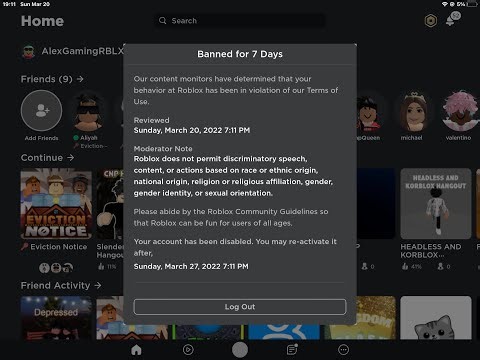Click the Add Friends circle button

(41, 110)
